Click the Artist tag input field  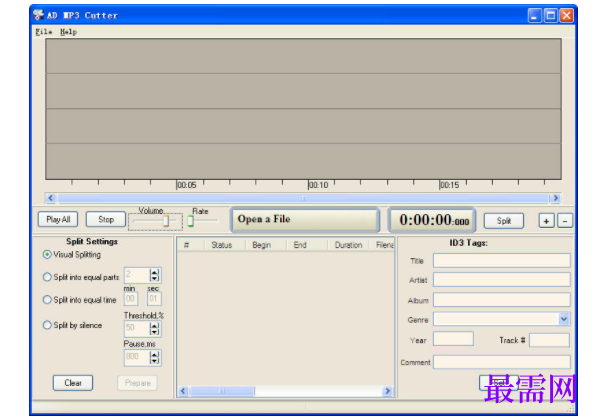[x=502, y=280]
